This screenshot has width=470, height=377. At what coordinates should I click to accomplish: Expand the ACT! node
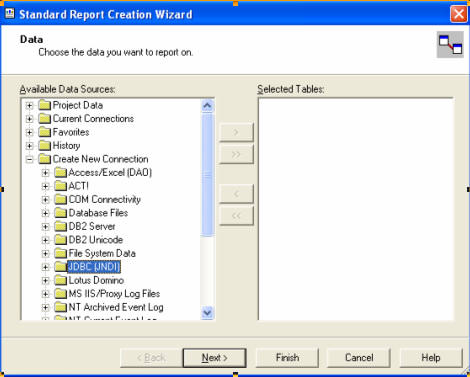(x=45, y=186)
